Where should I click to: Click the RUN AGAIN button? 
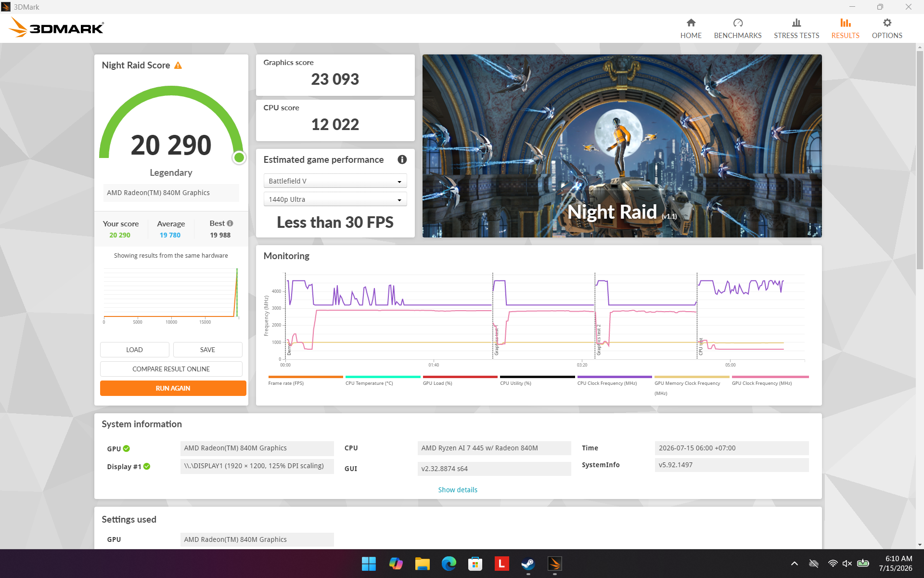tap(173, 388)
